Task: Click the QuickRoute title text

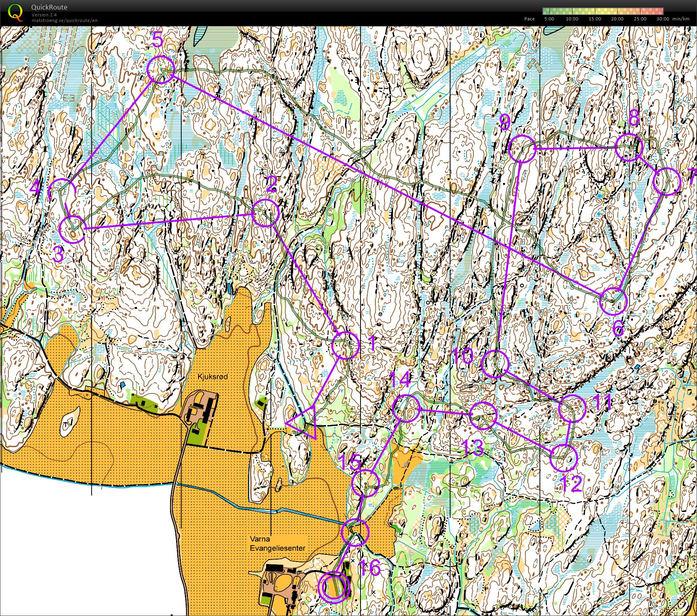Action: pyautogui.click(x=49, y=7)
